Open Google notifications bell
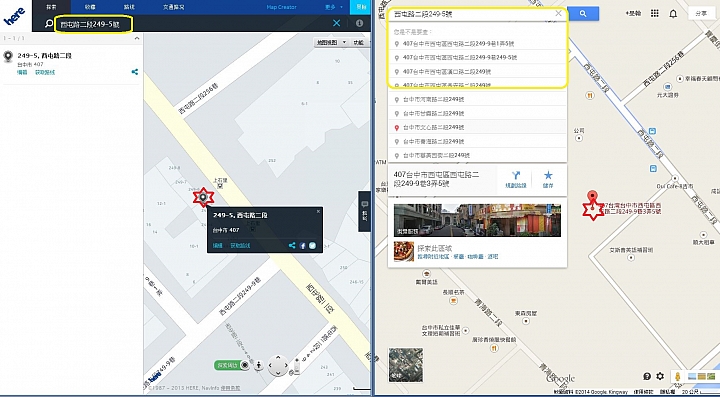 coord(673,14)
